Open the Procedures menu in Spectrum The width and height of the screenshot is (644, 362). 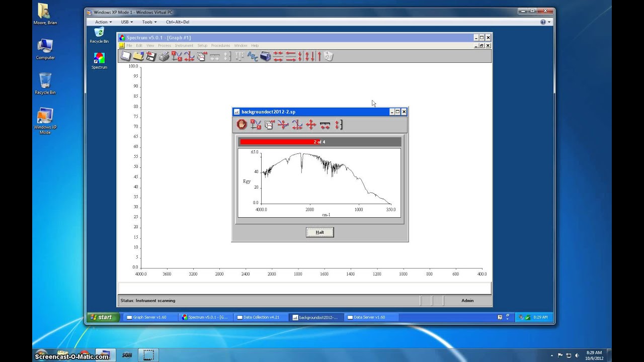point(220,46)
